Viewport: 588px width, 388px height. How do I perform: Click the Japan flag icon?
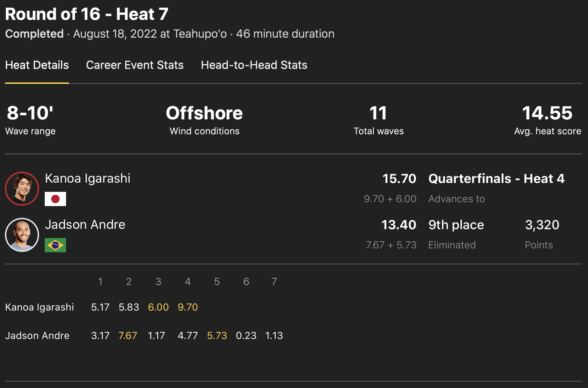(55, 199)
